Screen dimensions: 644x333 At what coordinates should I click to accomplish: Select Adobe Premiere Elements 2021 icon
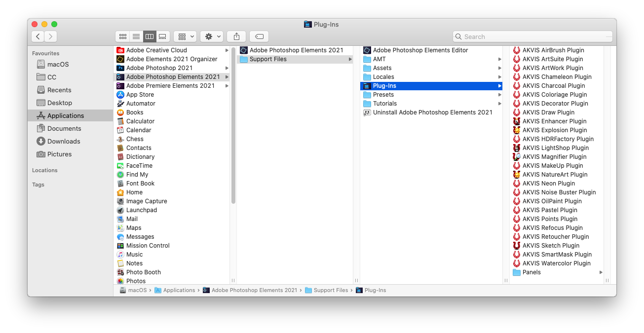(120, 86)
